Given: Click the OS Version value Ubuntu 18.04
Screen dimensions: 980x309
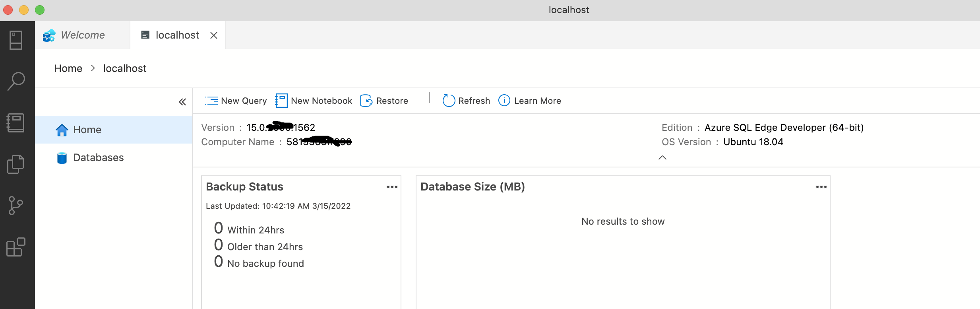Looking at the screenshot, I should coord(753,142).
